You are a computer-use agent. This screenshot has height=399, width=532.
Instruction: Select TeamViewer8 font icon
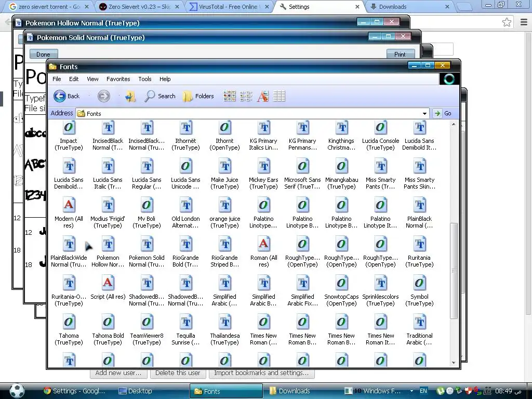(147, 322)
